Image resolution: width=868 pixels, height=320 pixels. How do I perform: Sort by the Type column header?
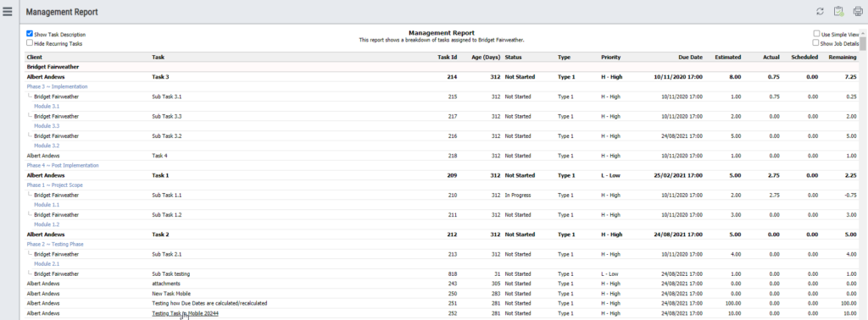pyautogui.click(x=564, y=57)
